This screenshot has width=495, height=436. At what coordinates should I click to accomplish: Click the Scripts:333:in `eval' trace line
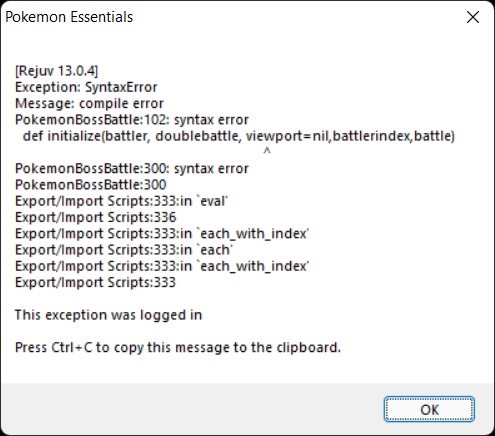121,201
